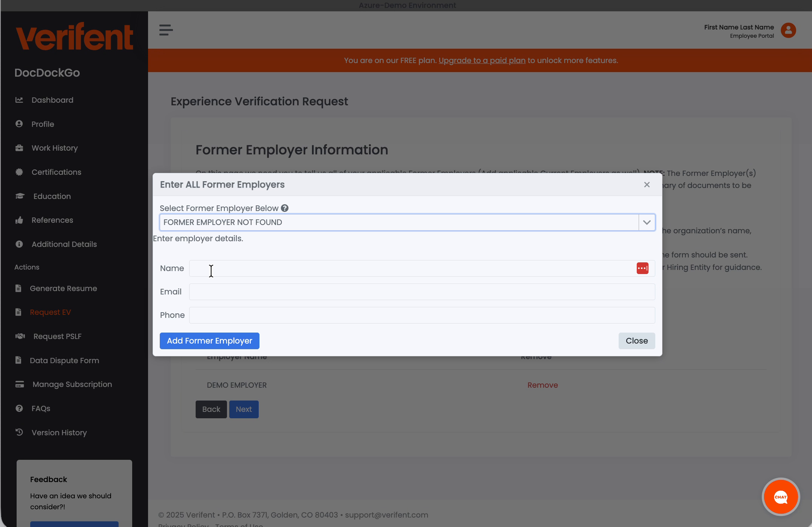Toggle the sidebar with the hamburger icon

165,30
